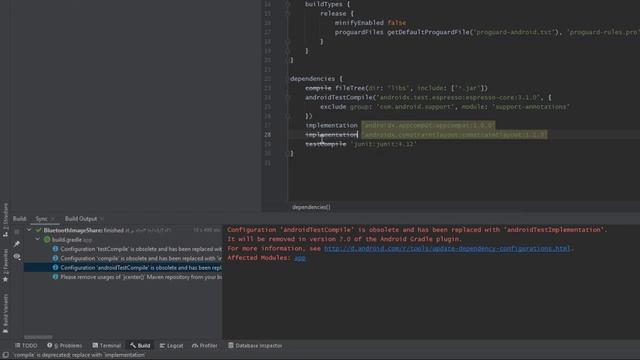
Task: Select the build.gradle app row
Action: [123, 240]
